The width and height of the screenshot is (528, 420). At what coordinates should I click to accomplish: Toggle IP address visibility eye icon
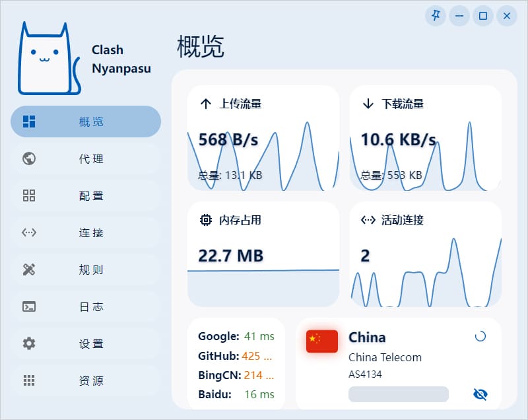click(480, 394)
